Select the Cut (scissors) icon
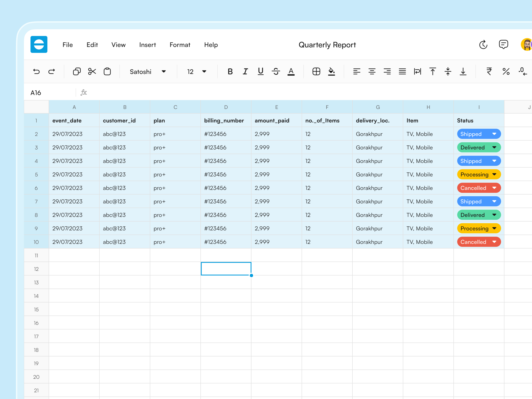This screenshot has height=399, width=532. click(x=92, y=71)
